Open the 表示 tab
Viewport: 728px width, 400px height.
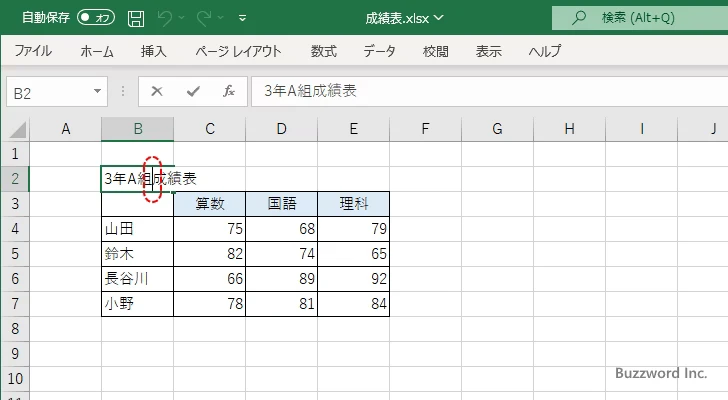click(488, 51)
